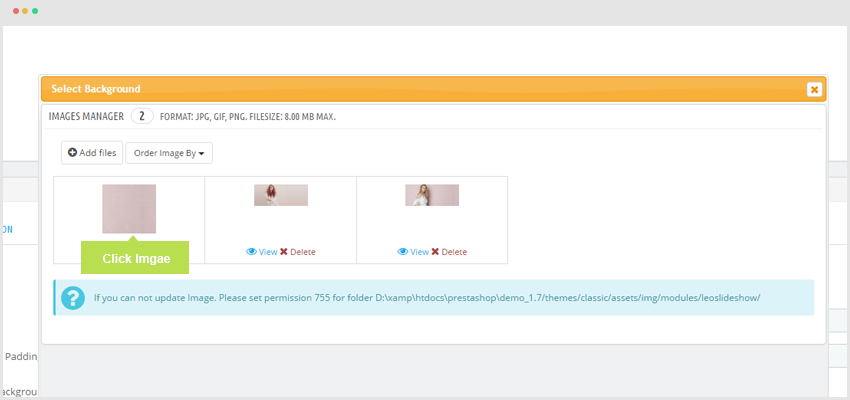
Task: Close the Select Background dialog
Action: [x=814, y=89]
